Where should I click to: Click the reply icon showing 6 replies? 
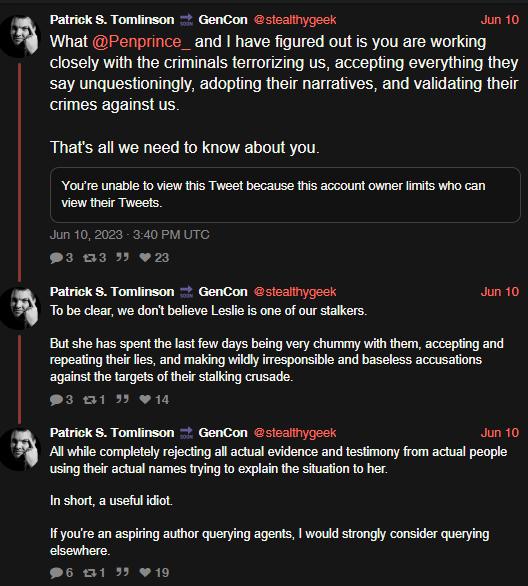click(56, 573)
